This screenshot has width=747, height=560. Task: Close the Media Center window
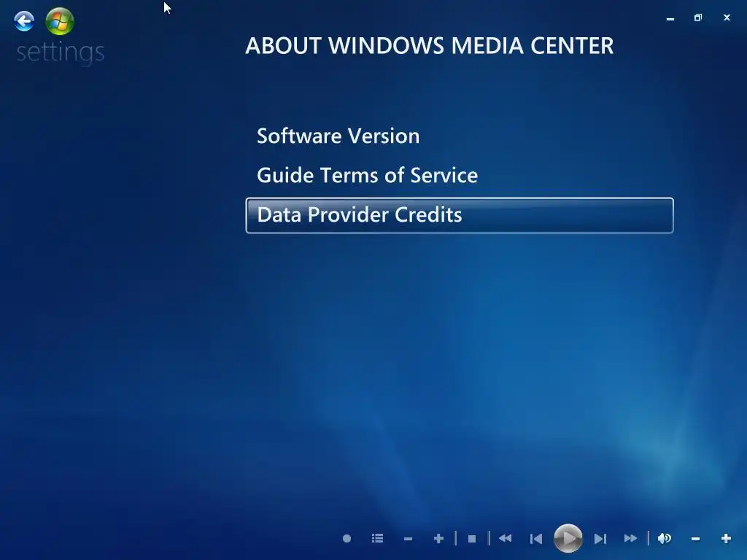click(x=727, y=17)
